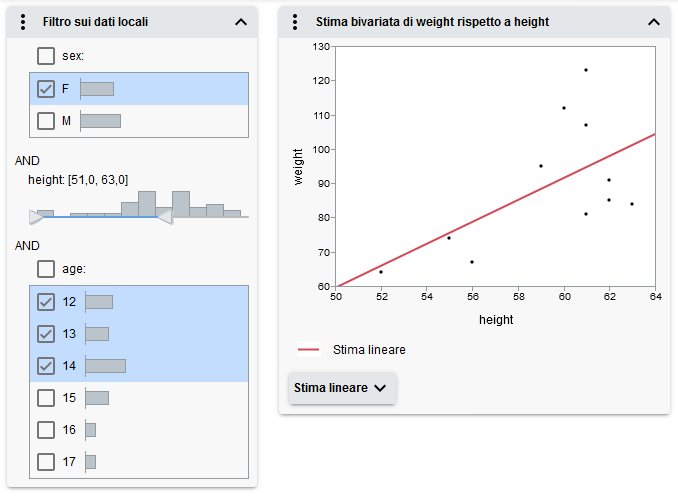Viewport: 678px width, 499px height.
Task: Check the M sex value
Action: [46, 121]
